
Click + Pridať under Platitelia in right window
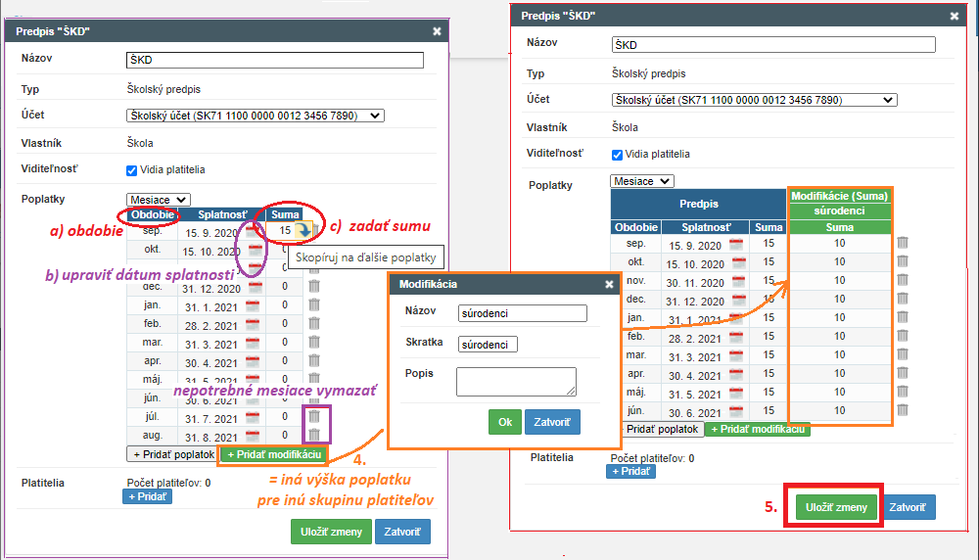tap(630, 471)
